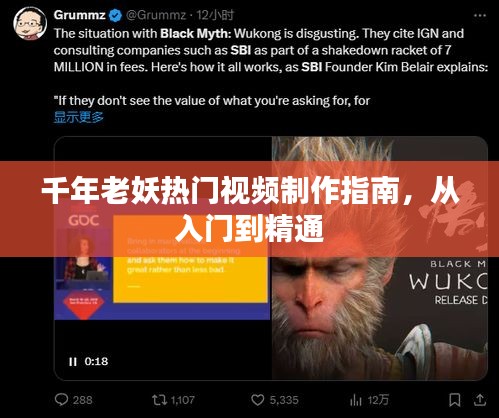Click the Grummz display name

[79, 15]
